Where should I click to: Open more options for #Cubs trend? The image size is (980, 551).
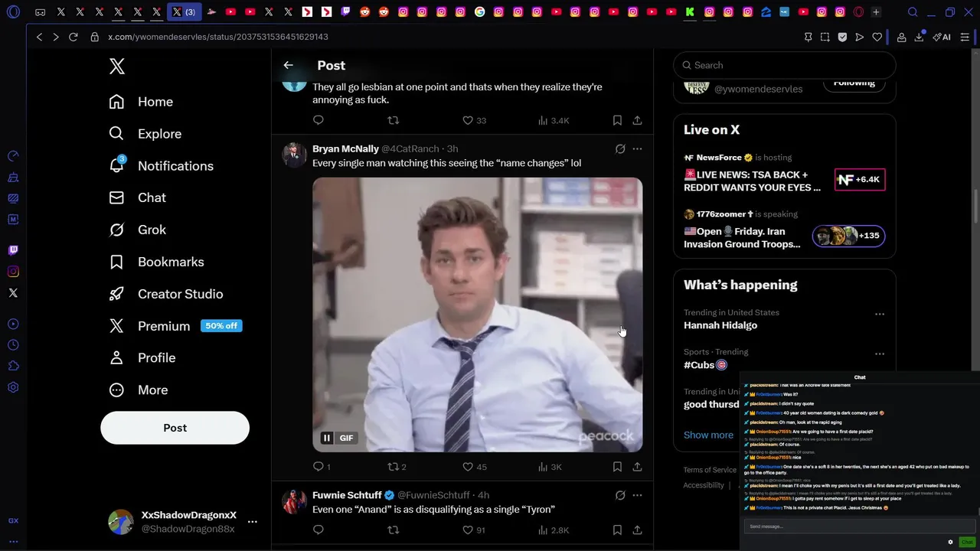pyautogui.click(x=880, y=354)
